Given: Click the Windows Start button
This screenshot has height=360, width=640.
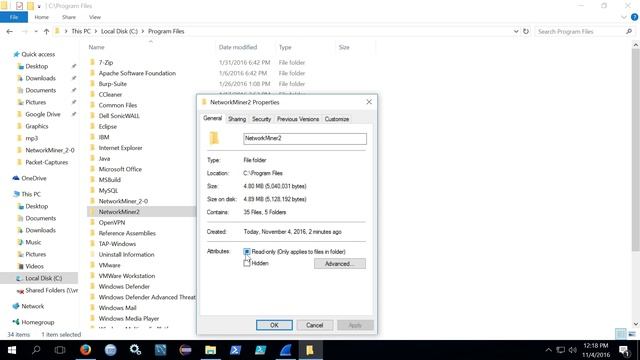Looking at the screenshot, I should [x=12, y=350].
